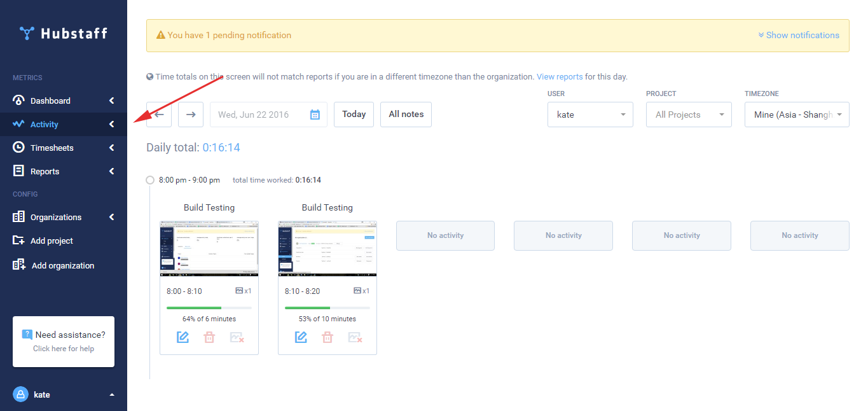This screenshot has width=868, height=411.
Task: Go to the previous day with the left arrow
Action: point(159,115)
